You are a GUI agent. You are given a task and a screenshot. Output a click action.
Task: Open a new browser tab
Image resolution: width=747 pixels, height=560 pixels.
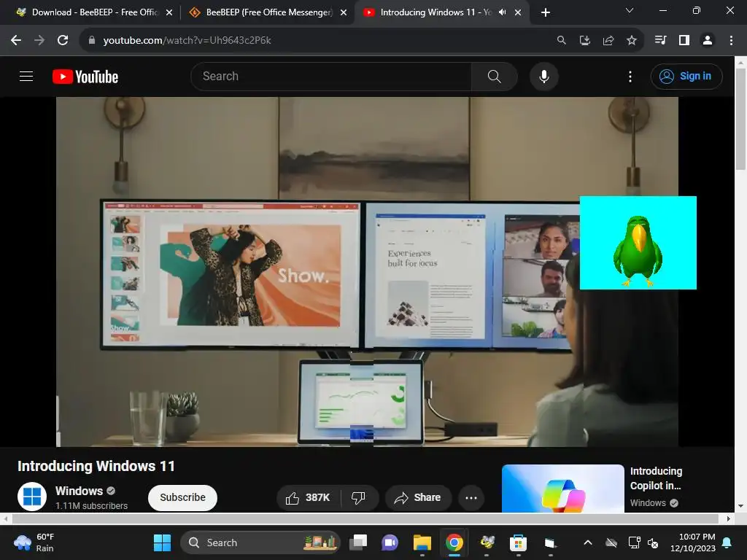[x=546, y=12]
